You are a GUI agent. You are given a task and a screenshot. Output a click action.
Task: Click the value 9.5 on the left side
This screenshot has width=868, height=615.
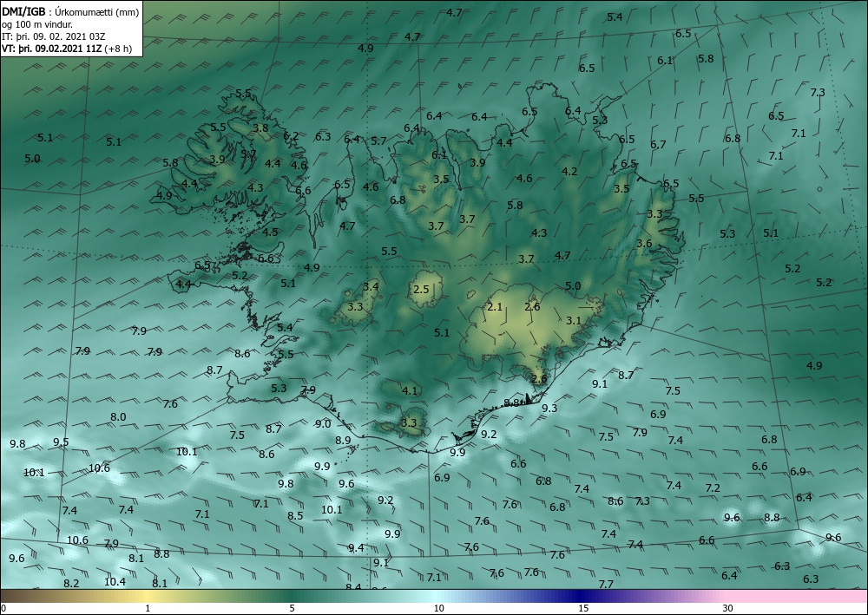click(x=61, y=442)
